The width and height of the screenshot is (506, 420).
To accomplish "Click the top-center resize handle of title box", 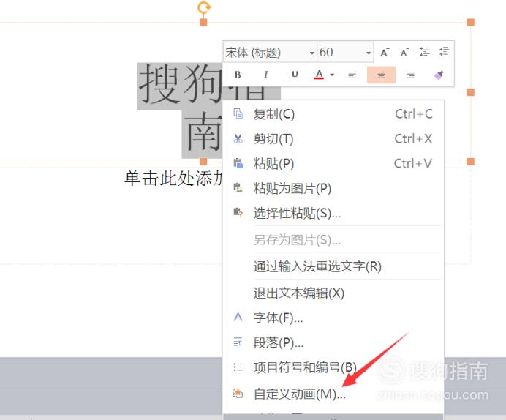I will tap(203, 22).
